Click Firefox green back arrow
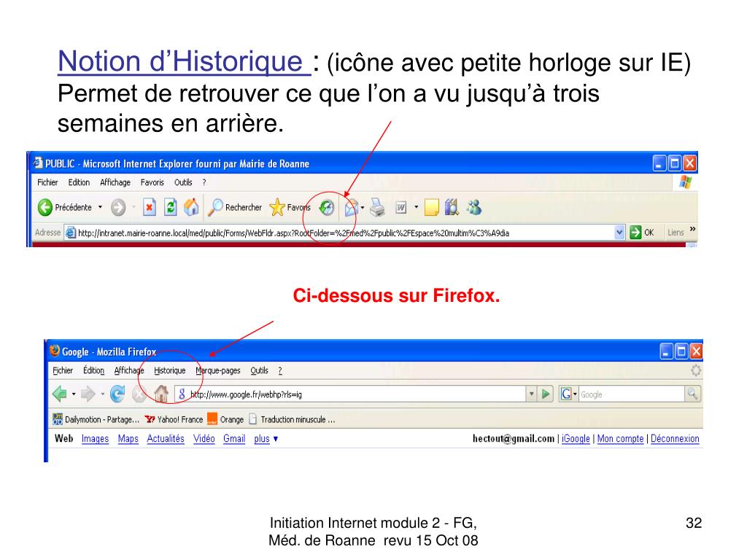Screen dimensions: 747x560 (60, 394)
